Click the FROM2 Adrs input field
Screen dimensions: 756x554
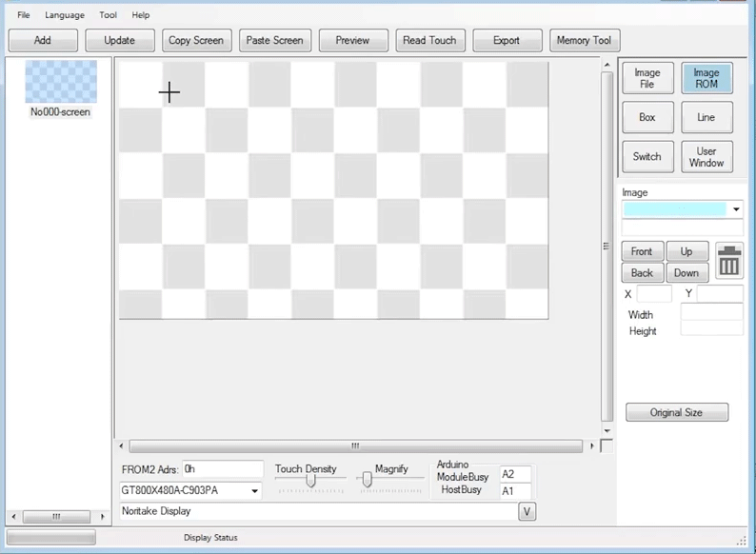tap(222, 469)
